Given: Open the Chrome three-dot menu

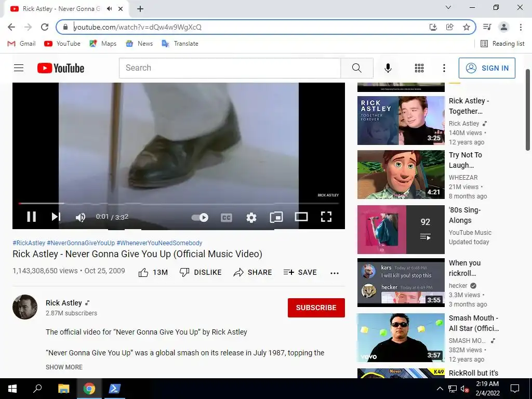Looking at the screenshot, I should [x=521, y=27].
